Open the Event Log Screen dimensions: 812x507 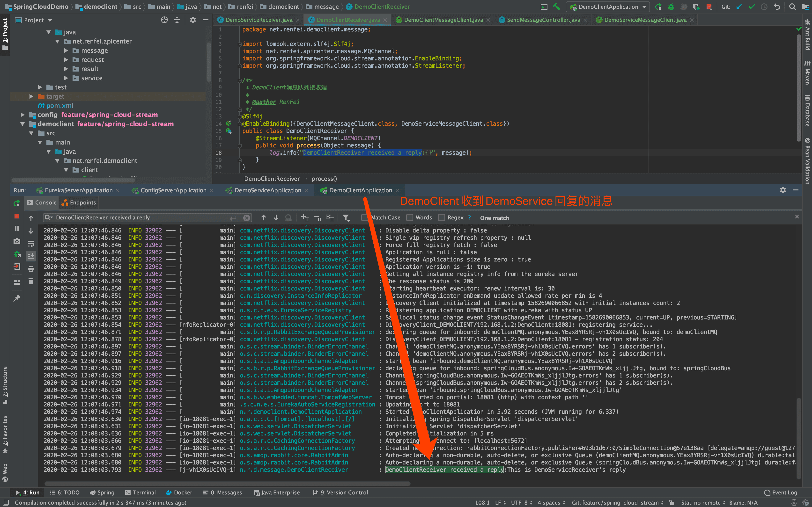tap(781, 493)
